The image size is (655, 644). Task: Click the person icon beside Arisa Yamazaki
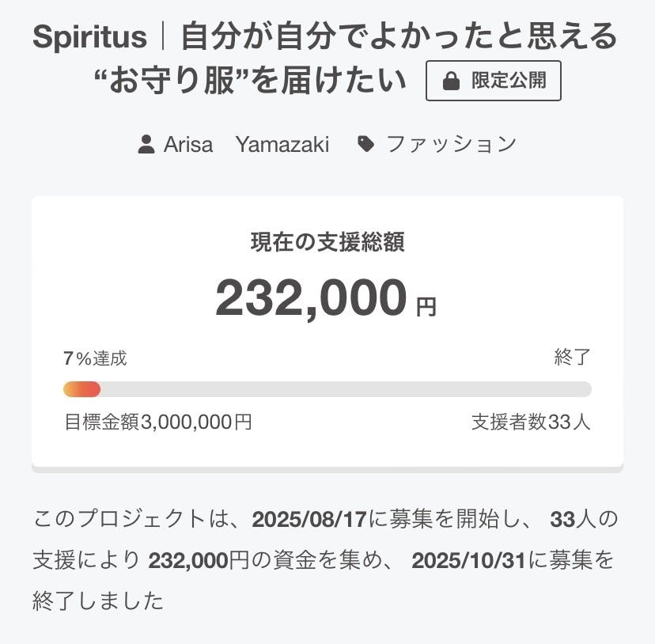[146, 144]
